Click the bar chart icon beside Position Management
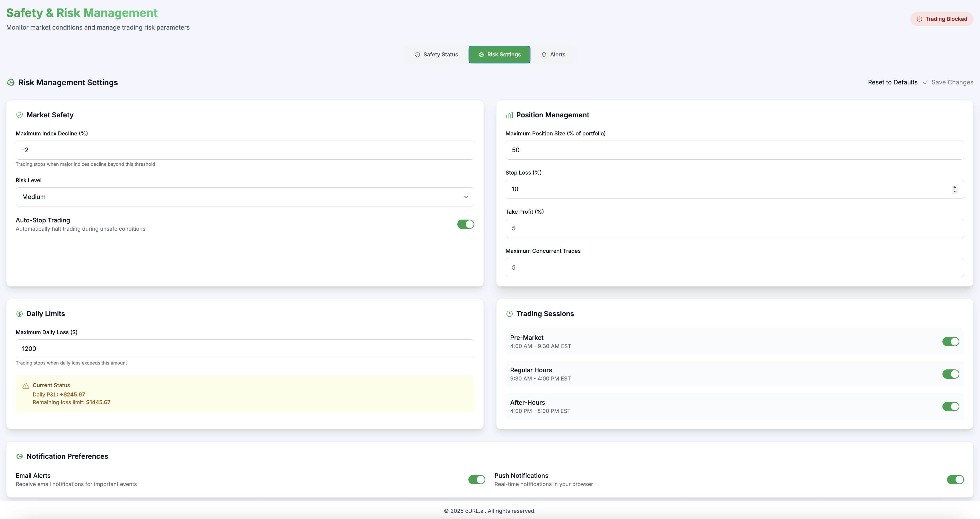The height and width of the screenshot is (519, 980). [x=509, y=115]
